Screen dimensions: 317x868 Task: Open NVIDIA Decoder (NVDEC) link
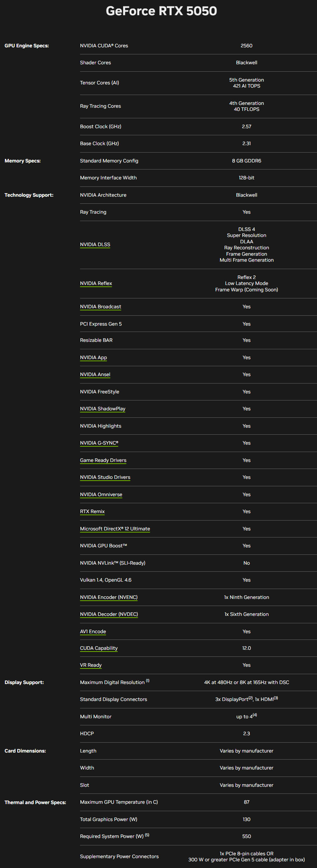pos(109,614)
